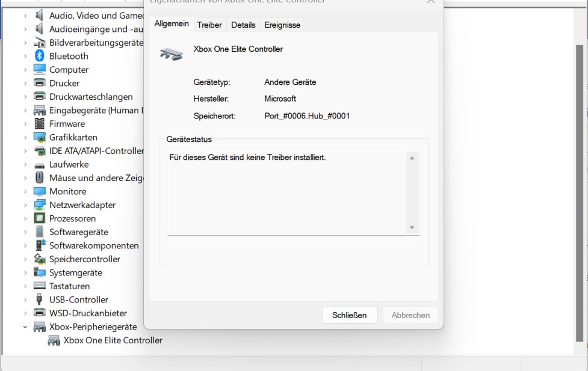Click the device icon in the properties dialog
The image size is (588, 371).
click(172, 54)
